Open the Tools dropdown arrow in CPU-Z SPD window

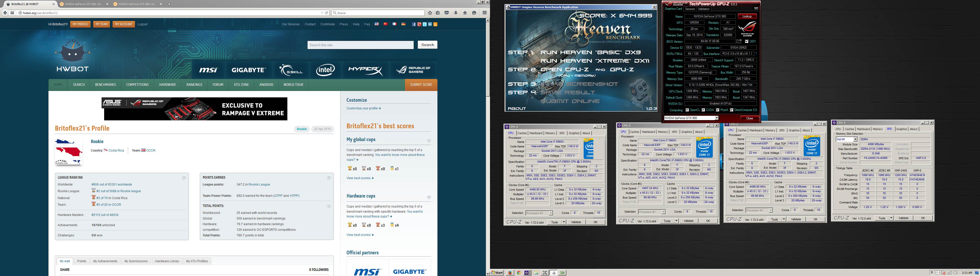coord(891,218)
